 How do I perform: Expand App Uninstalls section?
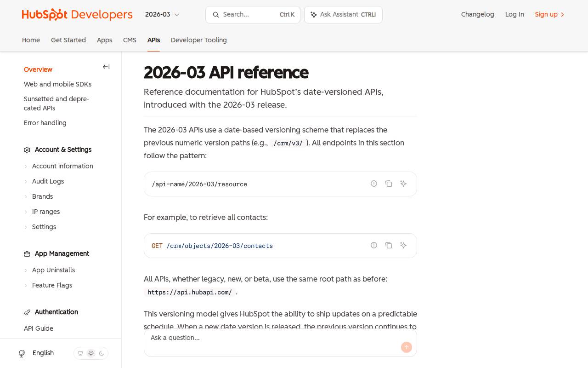click(x=26, y=270)
